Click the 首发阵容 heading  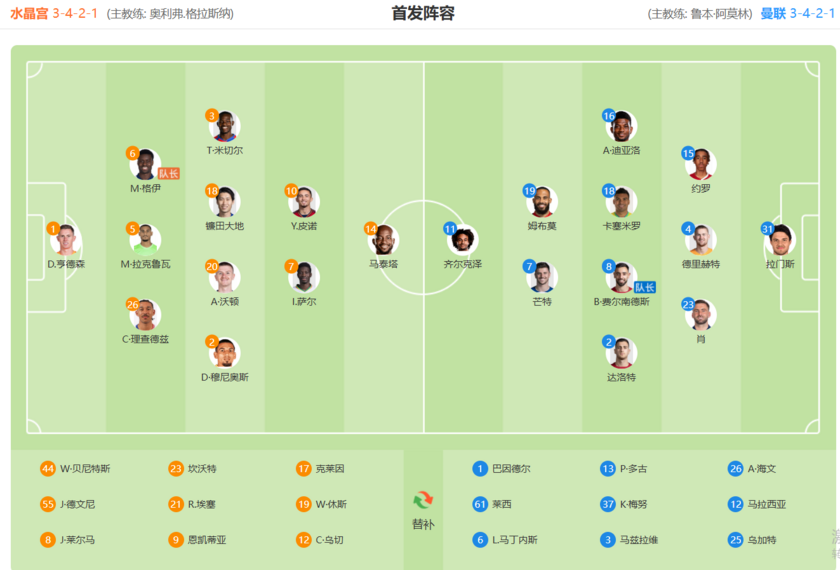point(423,14)
